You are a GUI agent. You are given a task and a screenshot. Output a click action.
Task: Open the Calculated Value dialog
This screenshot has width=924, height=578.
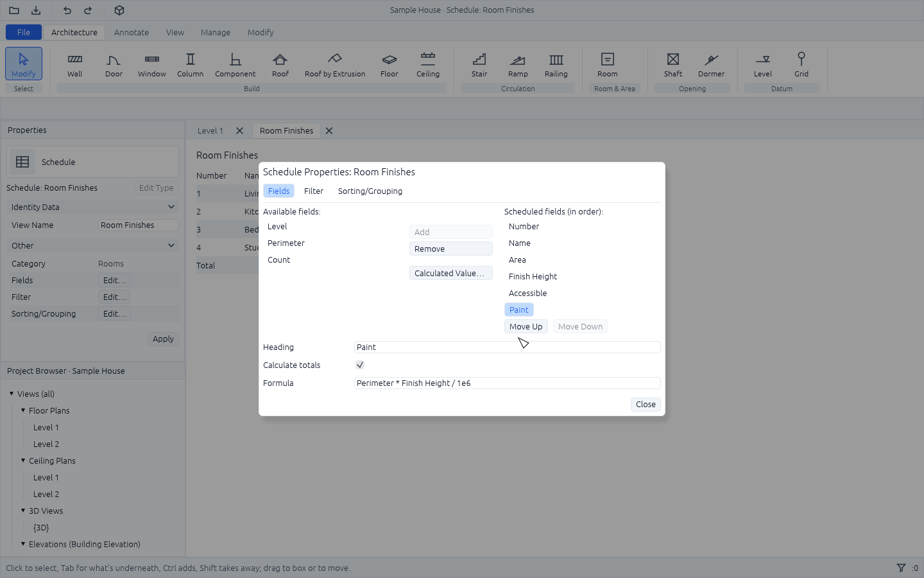pos(451,273)
